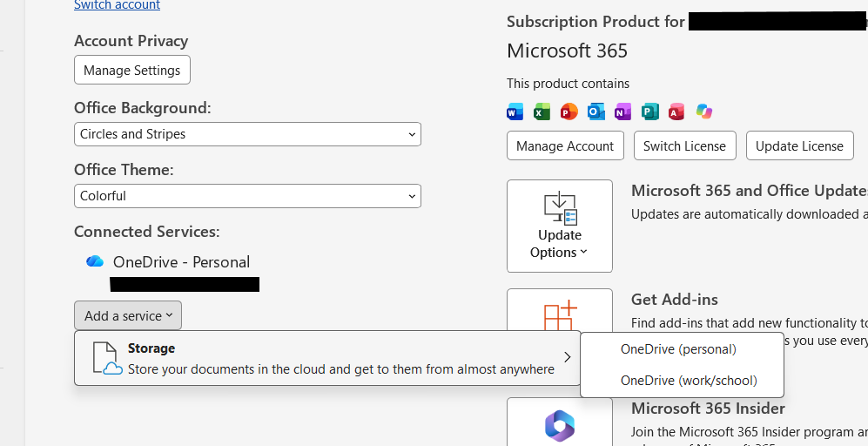Open the Update Options menu button

click(x=560, y=226)
